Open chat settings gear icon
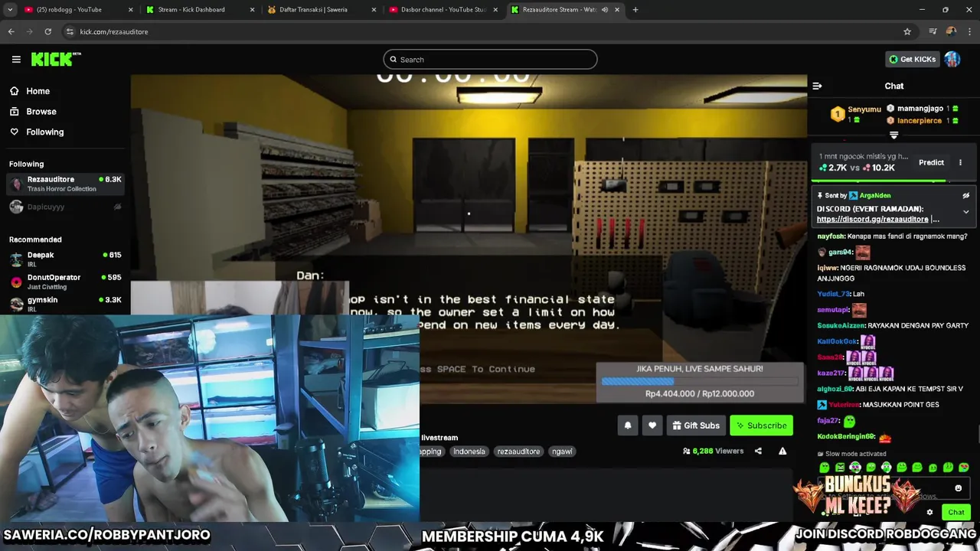980x551 pixels. click(929, 512)
